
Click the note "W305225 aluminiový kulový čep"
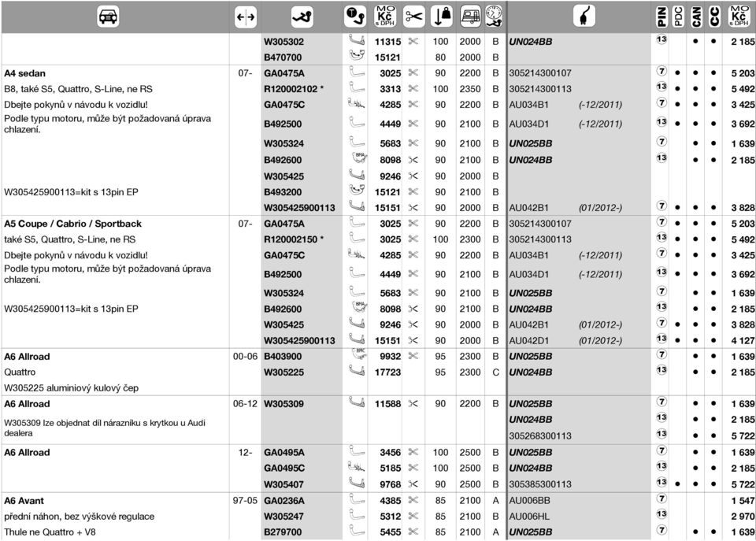[72, 387]
